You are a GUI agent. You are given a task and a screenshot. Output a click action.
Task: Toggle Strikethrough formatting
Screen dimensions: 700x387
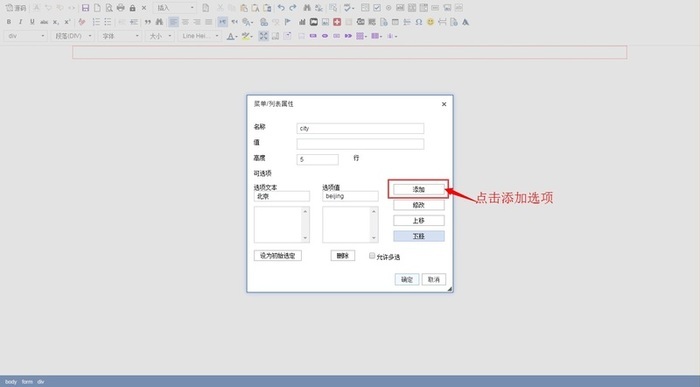(44, 22)
